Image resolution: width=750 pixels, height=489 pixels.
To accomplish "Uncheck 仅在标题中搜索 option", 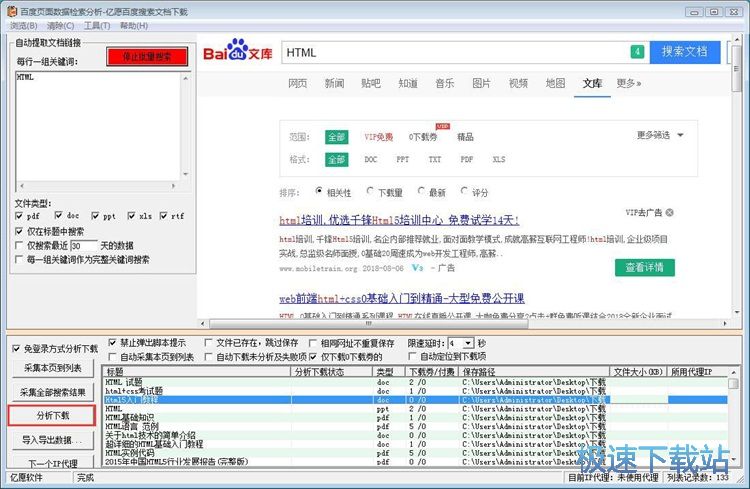I will pos(19,232).
